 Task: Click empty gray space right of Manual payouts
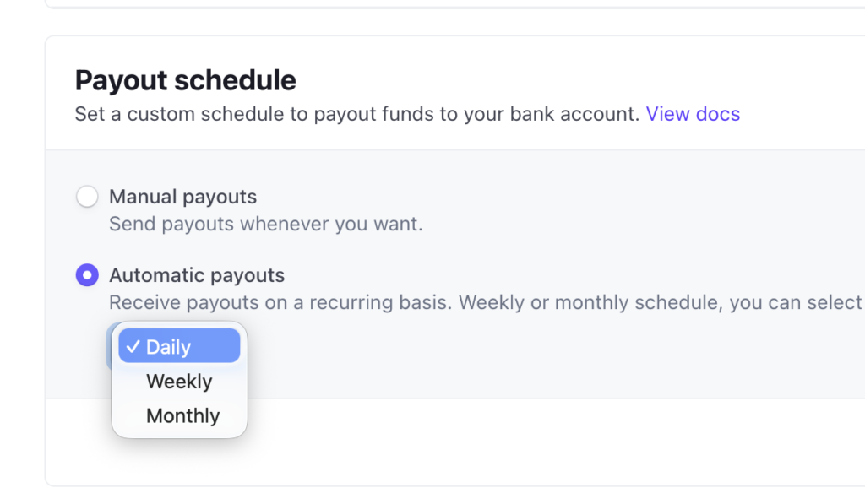click(x=549, y=203)
